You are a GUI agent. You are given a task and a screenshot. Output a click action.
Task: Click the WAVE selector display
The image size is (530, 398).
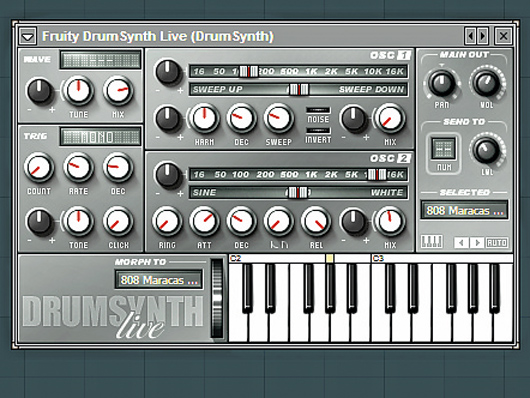click(x=100, y=60)
